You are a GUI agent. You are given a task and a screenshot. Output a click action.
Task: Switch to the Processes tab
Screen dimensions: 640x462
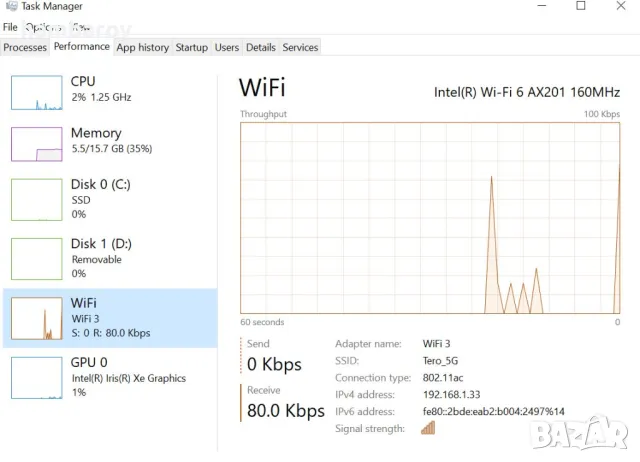(25, 47)
